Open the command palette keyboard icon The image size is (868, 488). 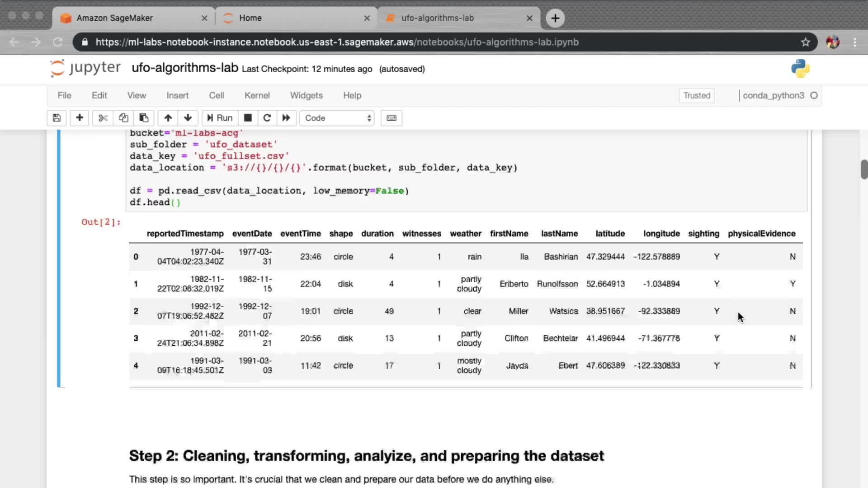pyautogui.click(x=392, y=118)
